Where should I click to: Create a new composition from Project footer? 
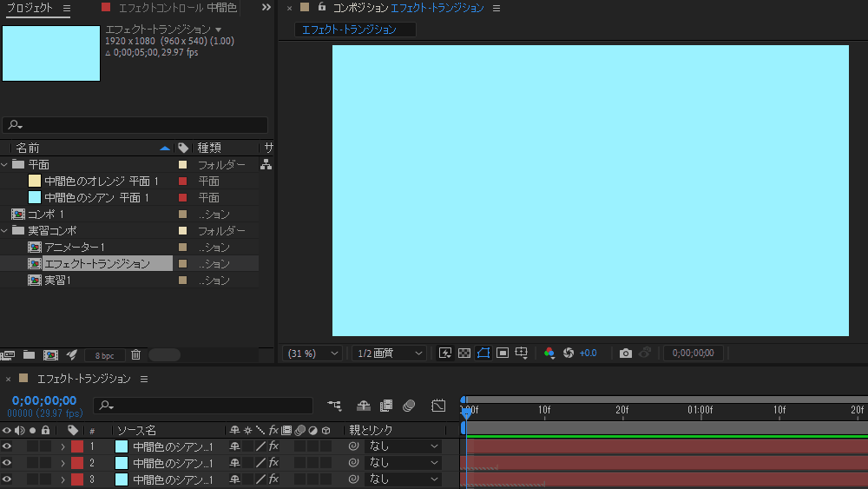point(50,355)
